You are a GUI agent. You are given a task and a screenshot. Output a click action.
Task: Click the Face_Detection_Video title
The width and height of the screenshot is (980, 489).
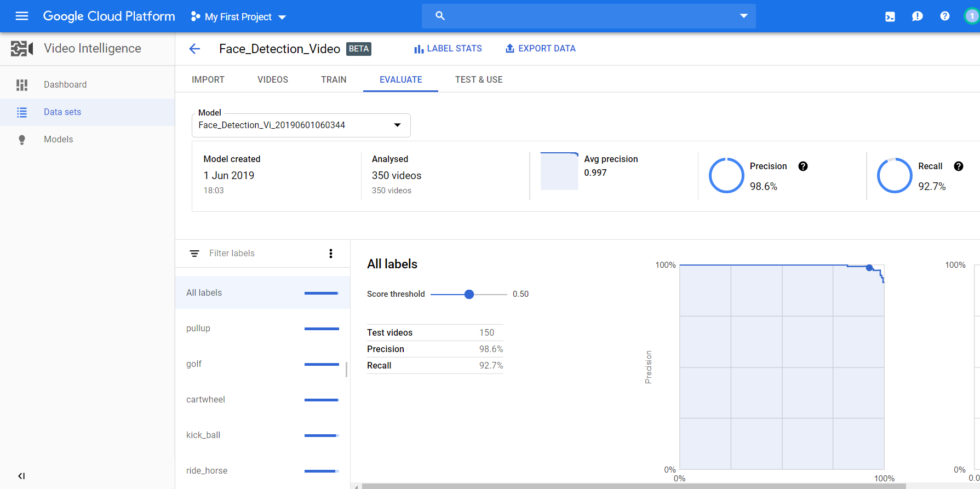[280, 49]
